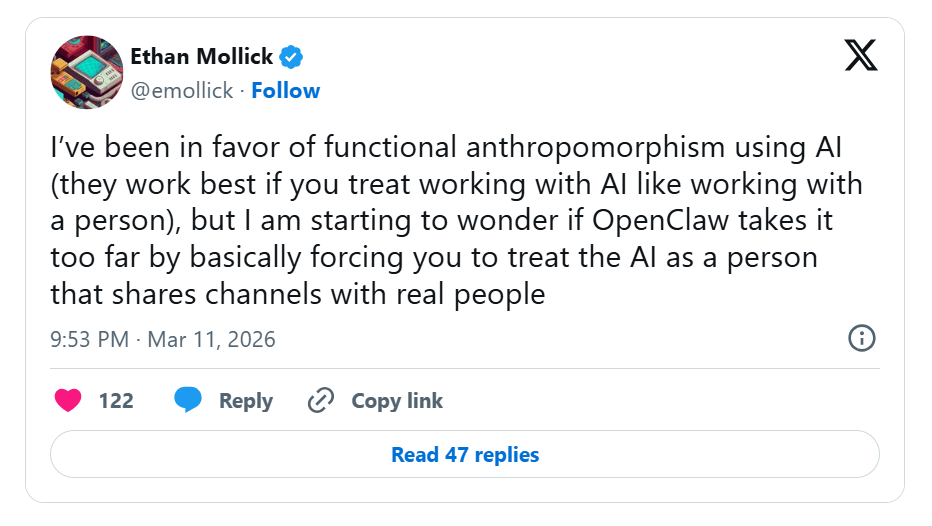Follow the @emollick account
Screen dimensions: 932x526
(x=285, y=90)
